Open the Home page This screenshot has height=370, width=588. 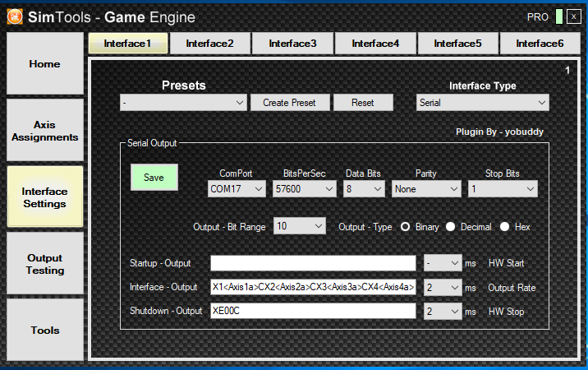[x=45, y=63]
